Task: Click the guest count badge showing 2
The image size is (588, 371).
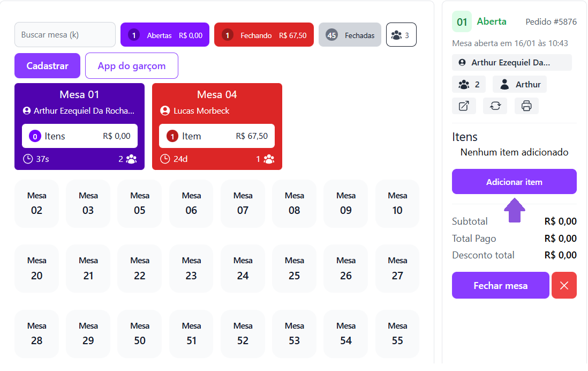Action: (469, 84)
